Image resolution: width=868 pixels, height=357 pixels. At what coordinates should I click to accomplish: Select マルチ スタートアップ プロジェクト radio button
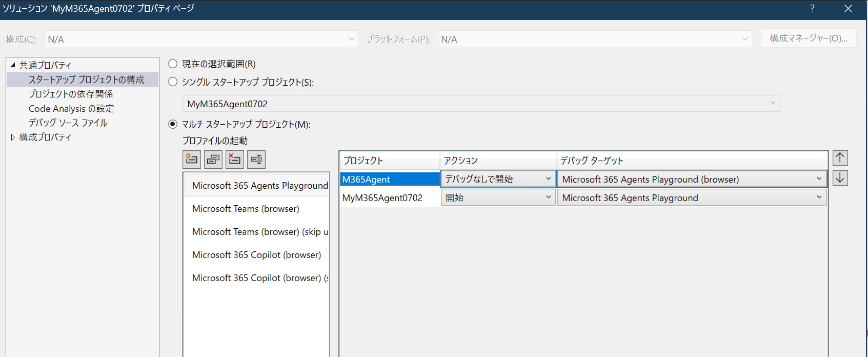173,124
